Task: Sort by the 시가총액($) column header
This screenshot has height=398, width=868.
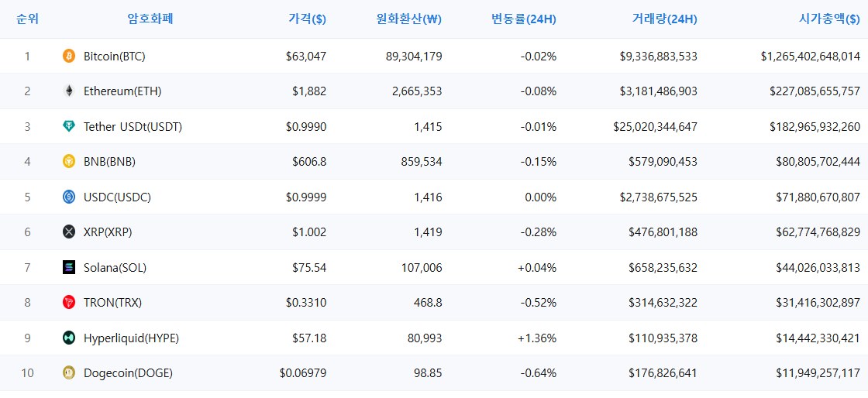Action: [x=829, y=19]
